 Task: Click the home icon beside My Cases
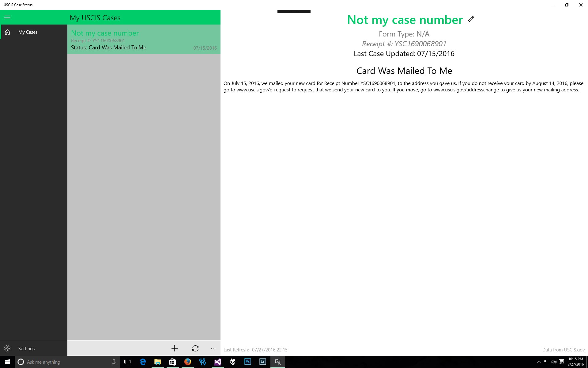(x=7, y=32)
